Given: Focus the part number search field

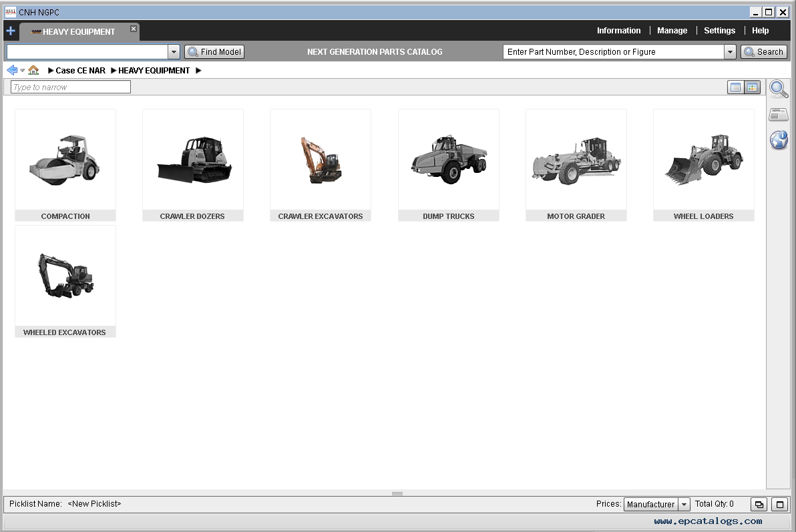Looking at the screenshot, I should coord(613,52).
